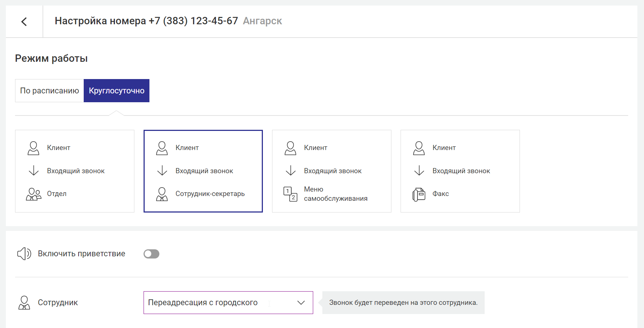The height and width of the screenshot is (328, 644).
Task: Click incoming arrow in Меню самообслуживания card
Action: coord(291,171)
